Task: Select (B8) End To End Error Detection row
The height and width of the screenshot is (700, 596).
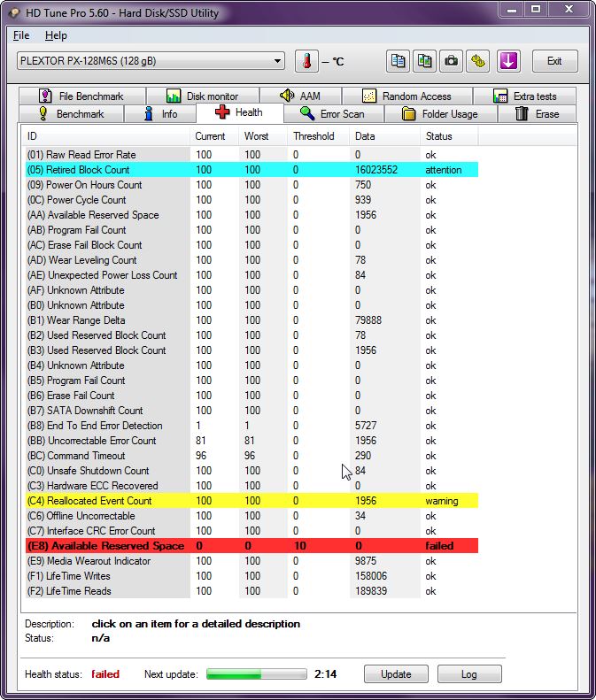Action: [x=252, y=426]
